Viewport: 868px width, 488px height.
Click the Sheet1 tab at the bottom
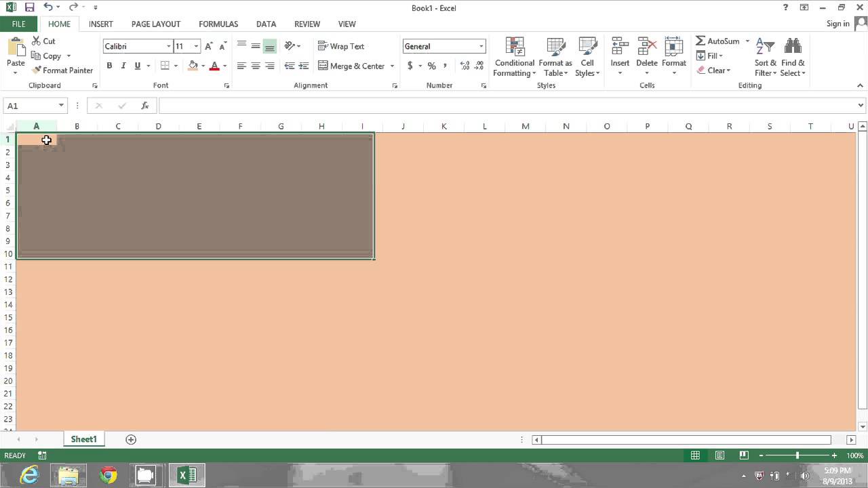tap(84, 439)
